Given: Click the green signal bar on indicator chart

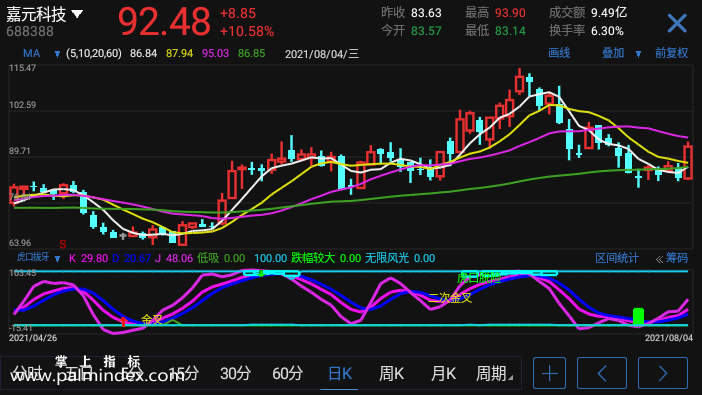Looking at the screenshot, I should point(638,316).
